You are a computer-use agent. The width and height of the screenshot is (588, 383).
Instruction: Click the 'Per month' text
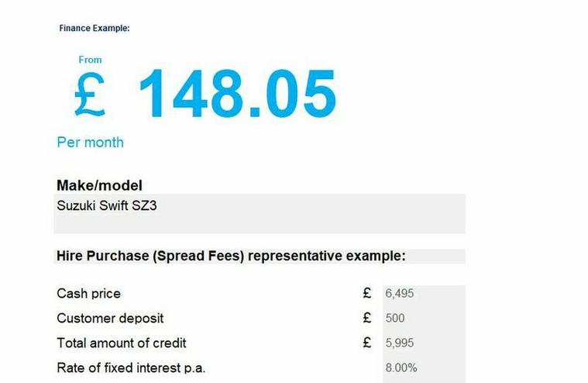pyautogui.click(x=90, y=143)
